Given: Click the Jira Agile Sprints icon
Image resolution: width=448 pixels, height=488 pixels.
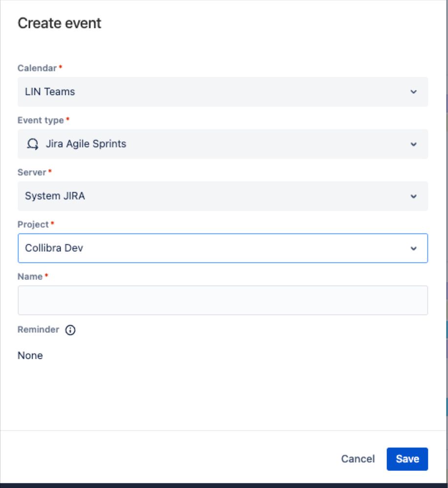Looking at the screenshot, I should (x=33, y=144).
